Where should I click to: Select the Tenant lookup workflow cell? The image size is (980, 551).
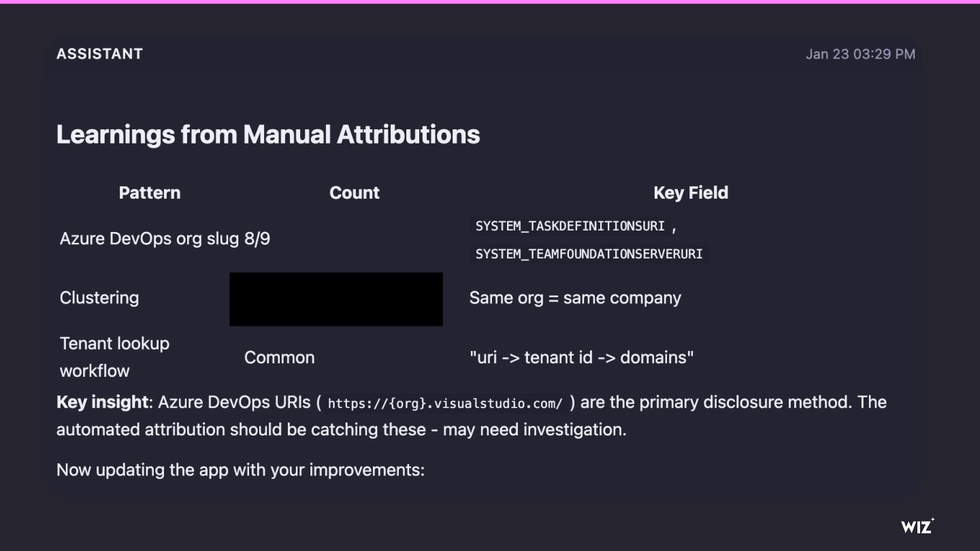click(x=114, y=357)
